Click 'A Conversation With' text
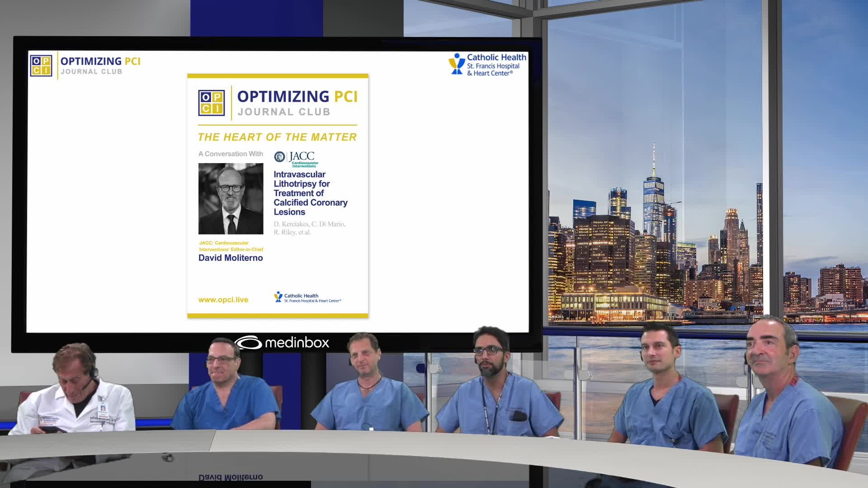 pyautogui.click(x=231, y=154)
